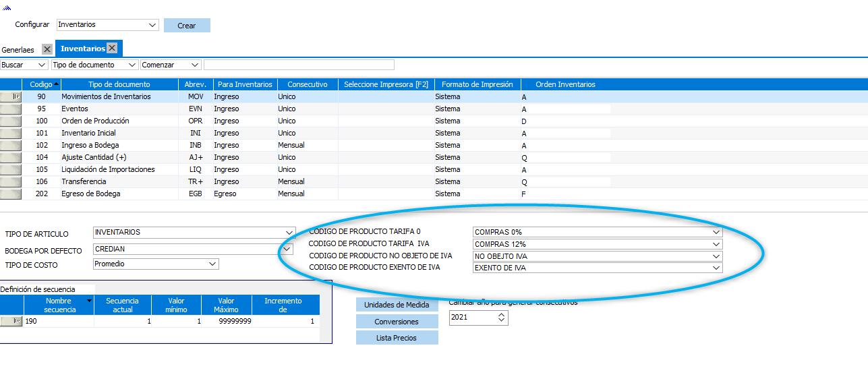Open the EXENTO DE IVA dropdown

pyautogui.click(x=716, y=268)
